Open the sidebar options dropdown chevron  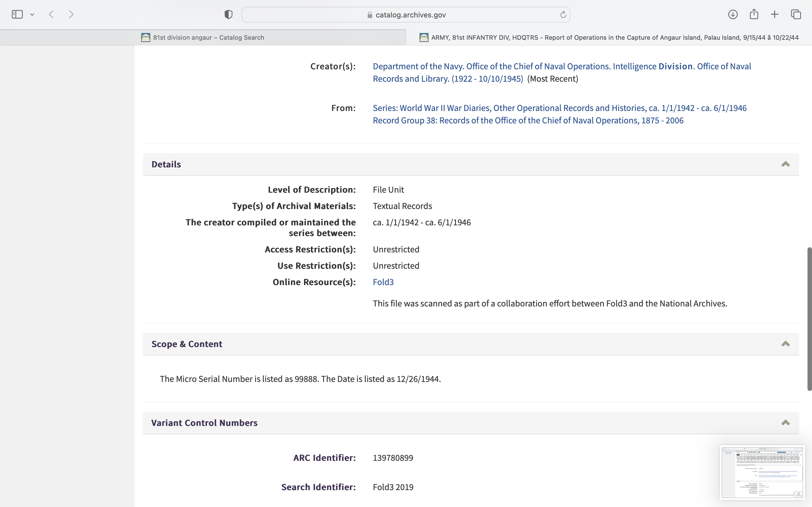(x=32, y=14)
